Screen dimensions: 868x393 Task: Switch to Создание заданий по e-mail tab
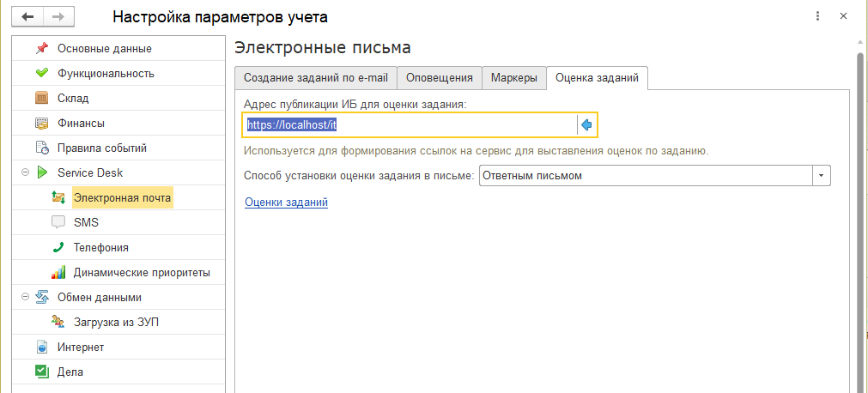click(x=315, y=78)
